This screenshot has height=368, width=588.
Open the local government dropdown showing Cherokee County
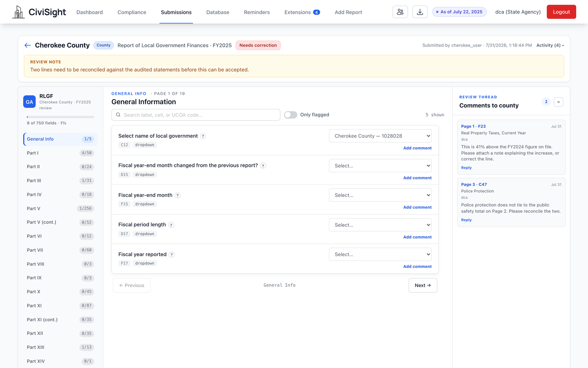(x=380, y=136)
